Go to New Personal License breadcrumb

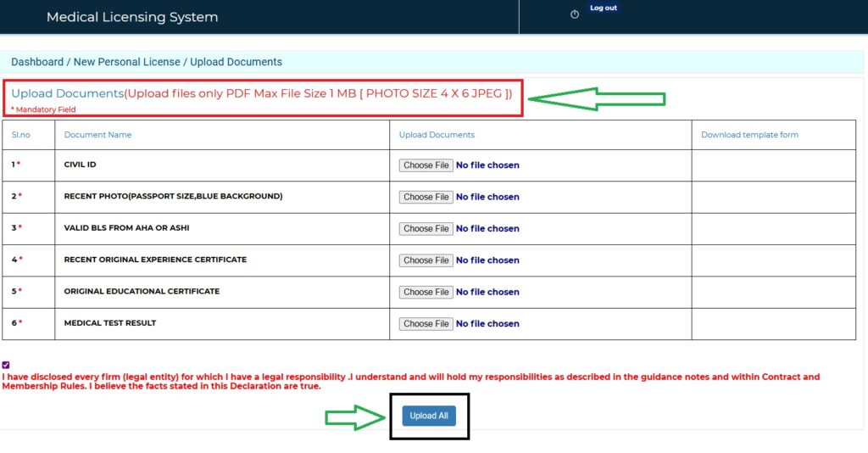(127, 62)
